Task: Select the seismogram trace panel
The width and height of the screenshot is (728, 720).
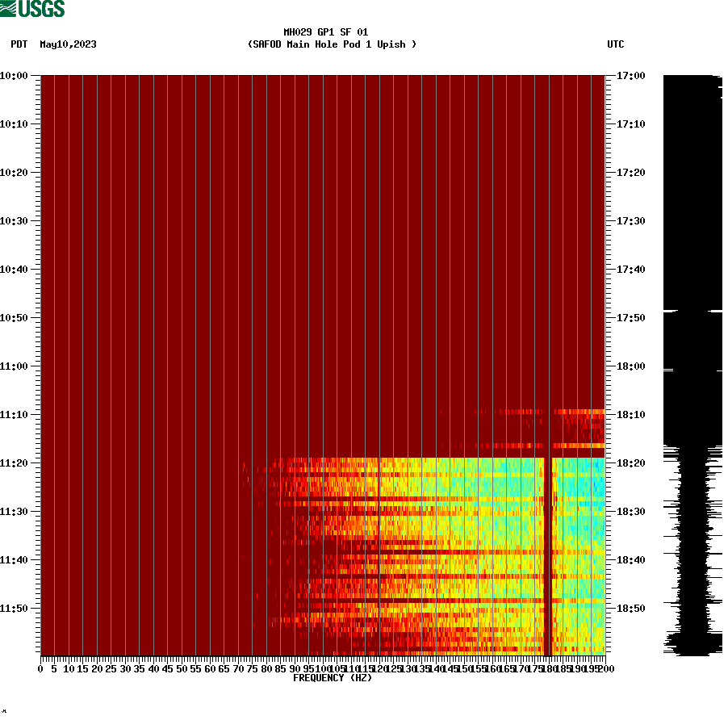Action: pos(690,363)
